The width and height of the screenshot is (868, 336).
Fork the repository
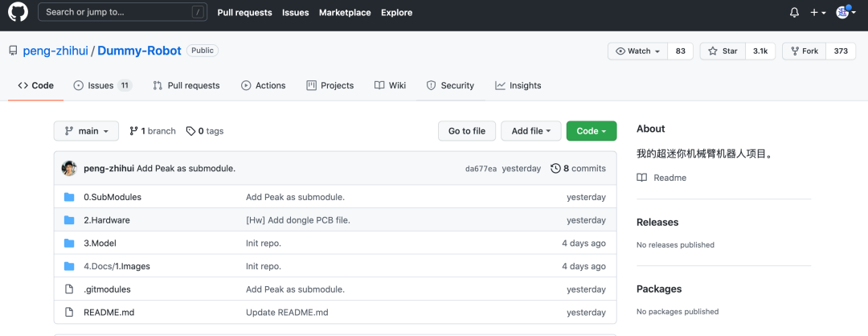[803, 51]
